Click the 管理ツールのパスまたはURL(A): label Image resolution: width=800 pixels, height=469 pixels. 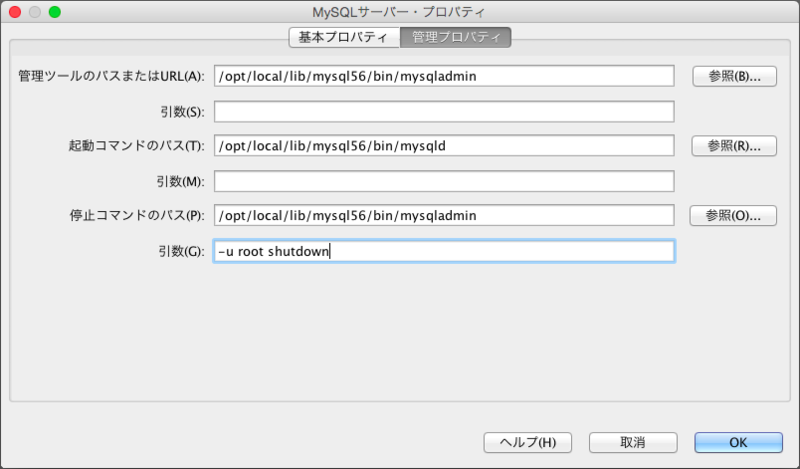111,77
